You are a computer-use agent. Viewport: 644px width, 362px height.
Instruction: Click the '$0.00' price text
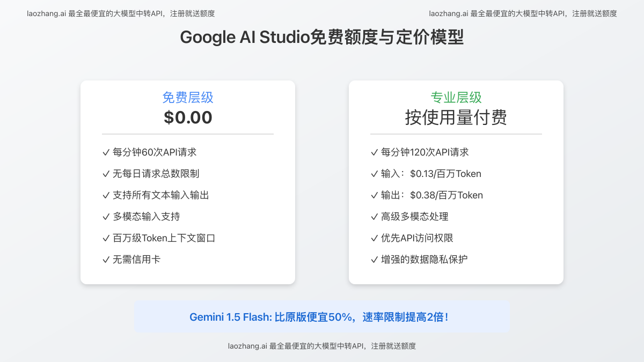(x=188, y=117)
